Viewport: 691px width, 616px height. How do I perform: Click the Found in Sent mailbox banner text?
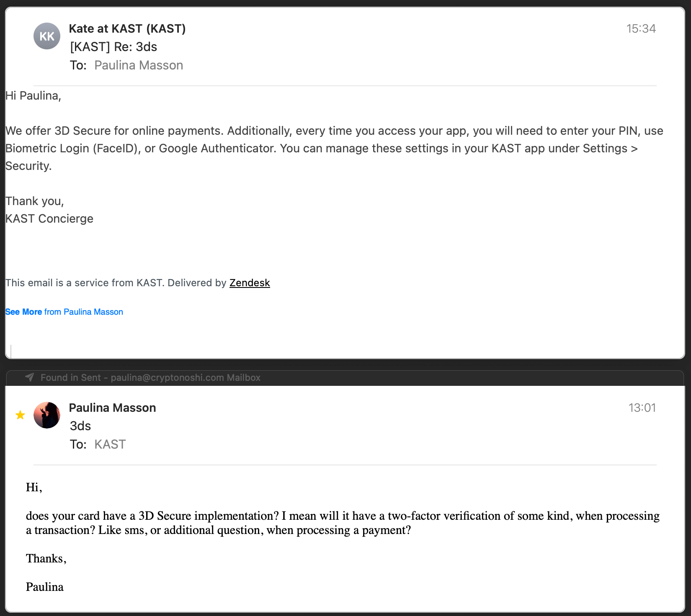[150, 377]
